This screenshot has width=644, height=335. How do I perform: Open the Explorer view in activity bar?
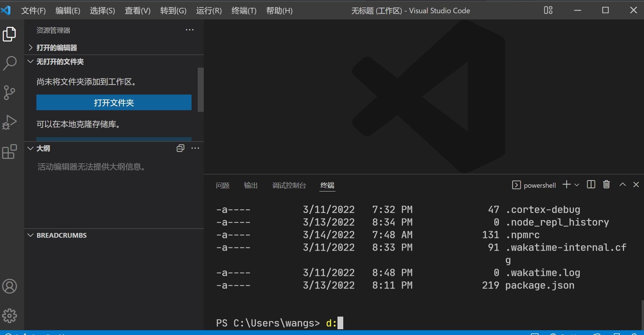(x=10, y=34)
